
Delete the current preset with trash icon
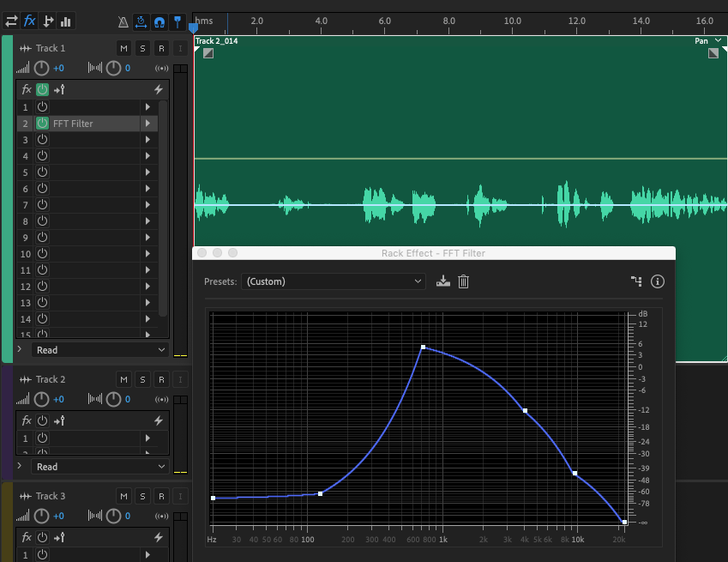[464, 281]
